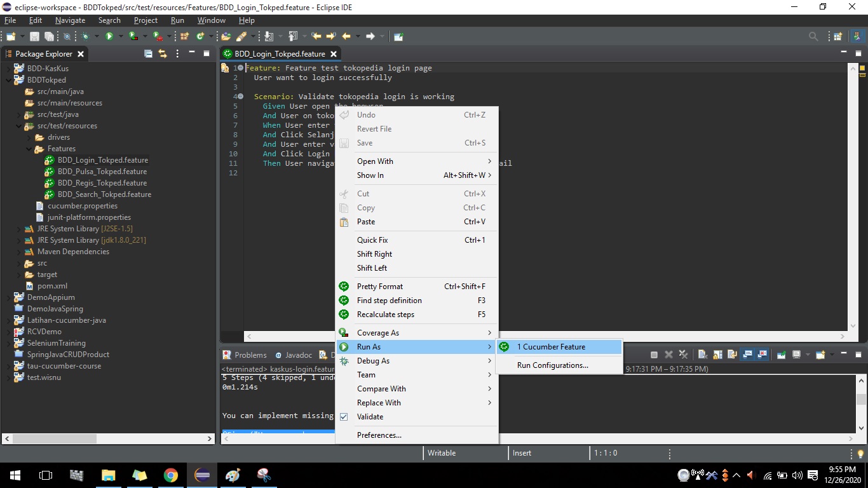Open Google Chrome from the Windows taskbar
This screenshot has width=868, height=488.
pyautogui.click(x=170, y=475)
